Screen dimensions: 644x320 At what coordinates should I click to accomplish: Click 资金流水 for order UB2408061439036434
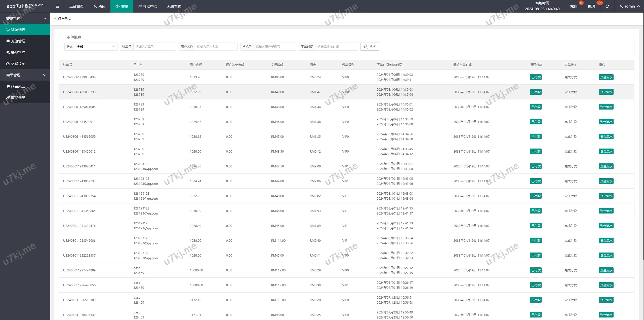(x=606, y=77)
